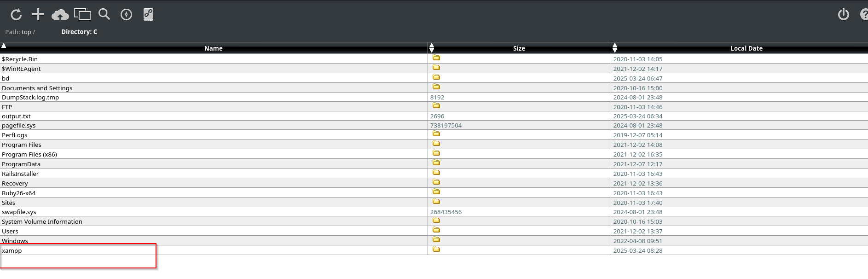Screen dimensions: 868x279
Task: Click the plus icon to create new item
Action: 38,15
